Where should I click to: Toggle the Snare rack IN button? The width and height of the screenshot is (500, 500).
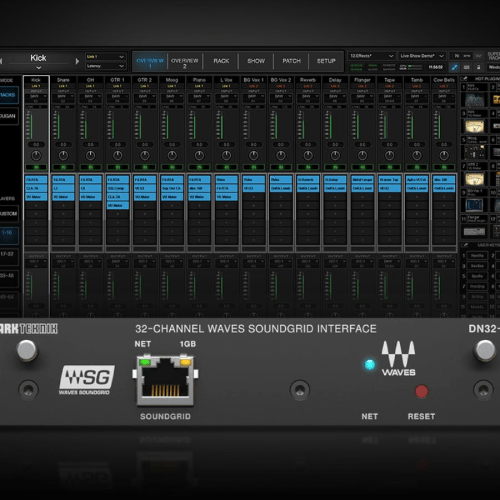pyautogui.click(x=63, y=167)
